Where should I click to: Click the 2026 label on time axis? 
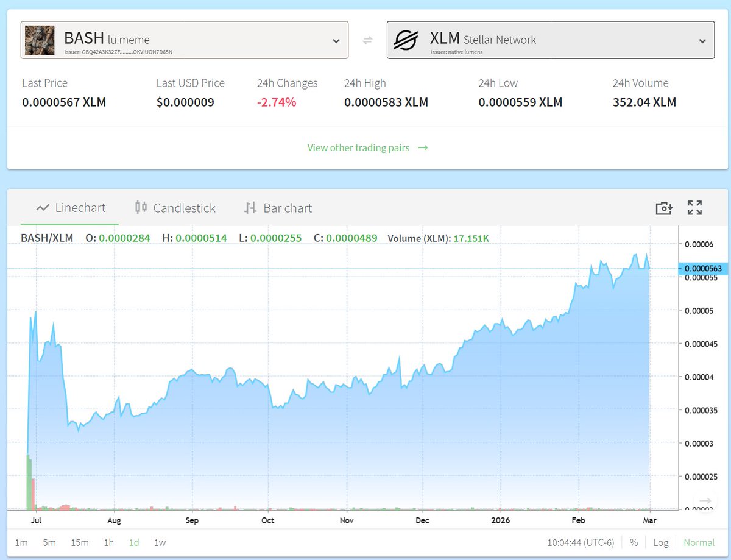pyautogui.click(x=500, y=520)
